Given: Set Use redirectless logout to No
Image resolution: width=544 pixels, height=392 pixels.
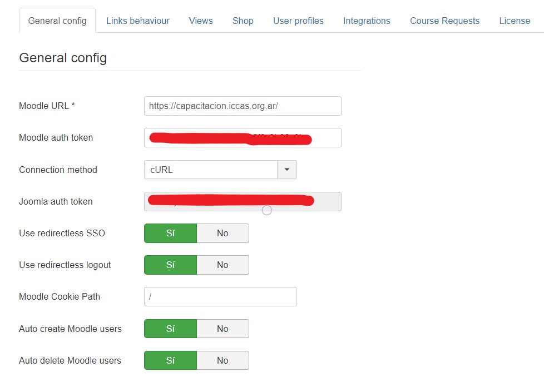Looking at the screenshot, I should pyautogui.click(x=222, y=265).
